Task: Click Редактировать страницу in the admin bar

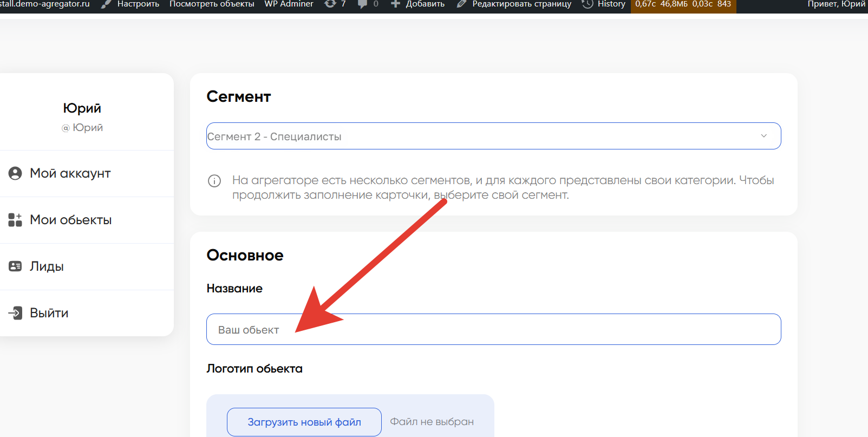Action: tap(521, 4)
